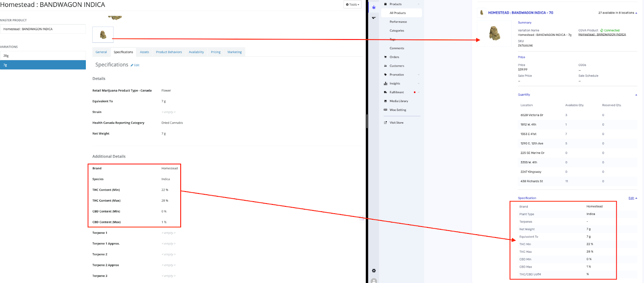Click the Media Library icon

[385, 101]
